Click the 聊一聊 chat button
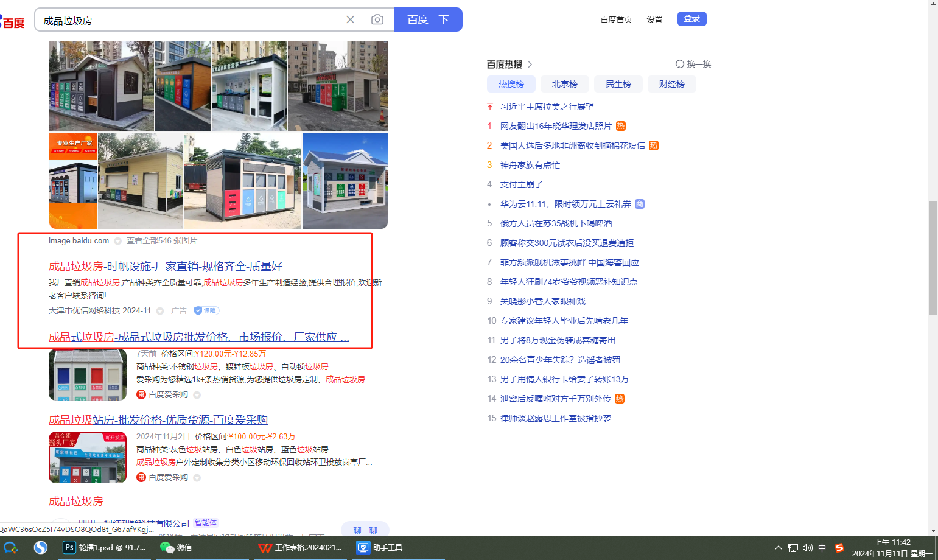 [365, 530]
